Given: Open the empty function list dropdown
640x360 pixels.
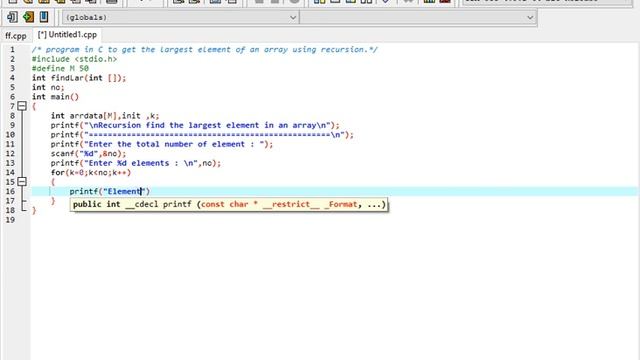Looking at the screenshot, I should pyautogui.click(x=418, y=18).
